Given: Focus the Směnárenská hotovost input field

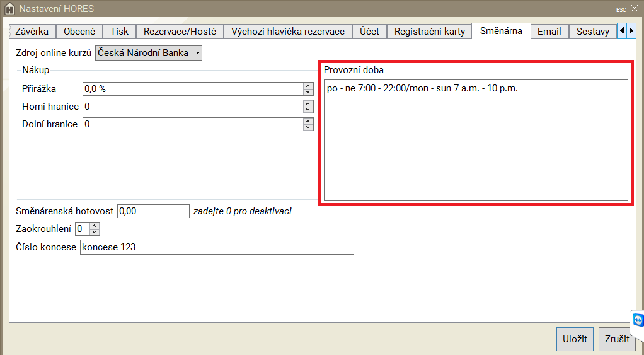Looking at the screenshot, I should [153, 211].
